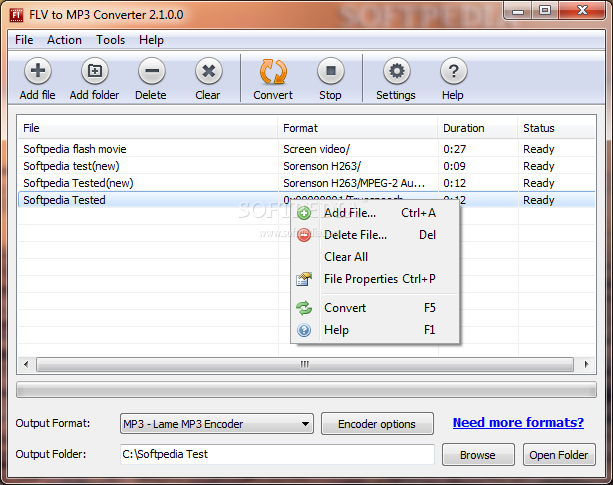Viewport: 613px width, 485px height.
Task: Select the Softpedia test(new) row
Action: point(306,166)
